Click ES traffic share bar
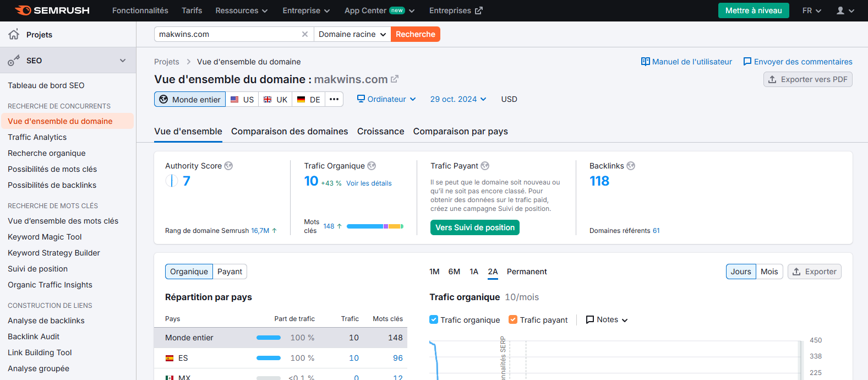Image resolution: width=868 pixels, height=380 pixels. [x=269, y=358]
